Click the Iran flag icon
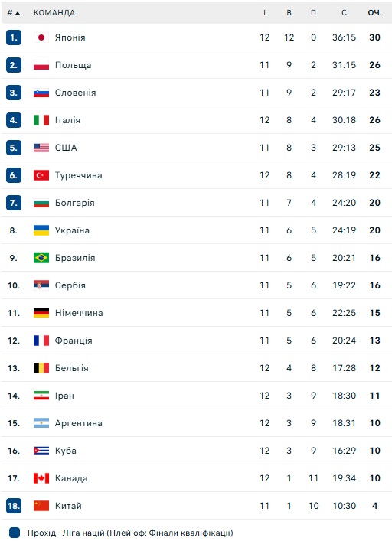The width and height of the screenshot is (392, 541). point(41,396)
